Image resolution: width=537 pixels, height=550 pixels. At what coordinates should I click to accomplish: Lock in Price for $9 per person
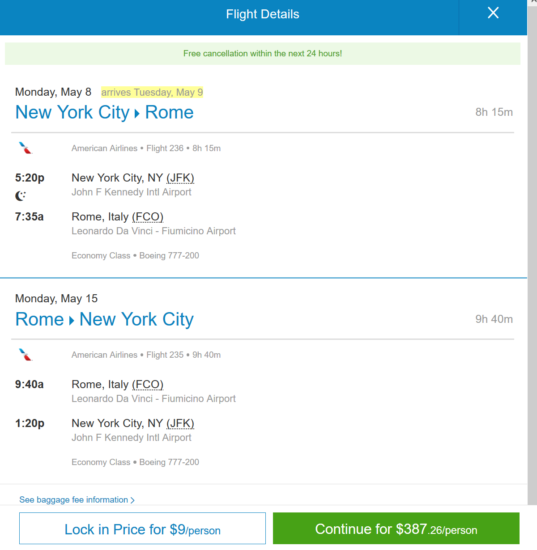point(142,529)
